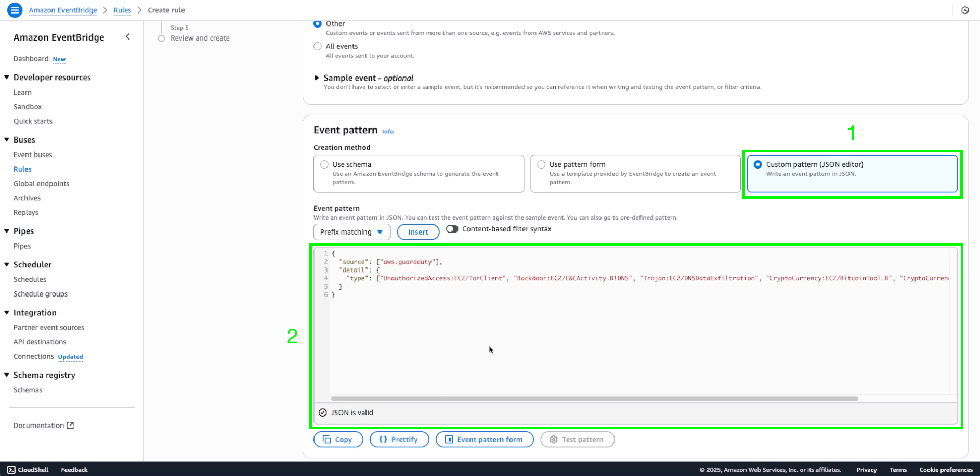Select the Other event source radio
The image size is (980, 476).
(318, 23)
